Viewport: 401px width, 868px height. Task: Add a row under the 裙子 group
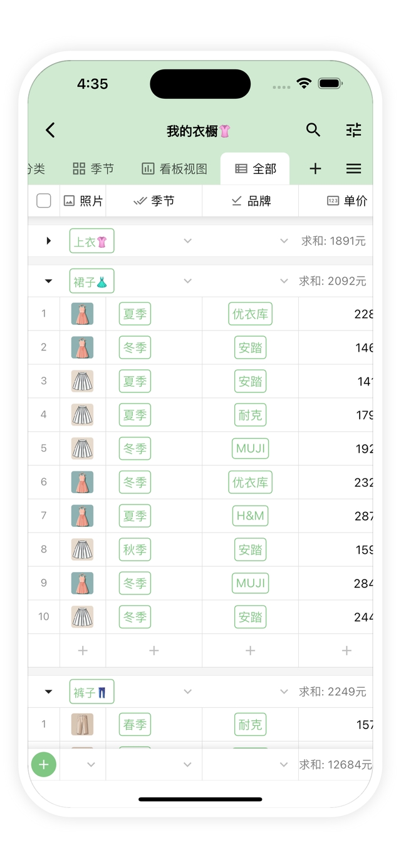(x=83, y=651)
